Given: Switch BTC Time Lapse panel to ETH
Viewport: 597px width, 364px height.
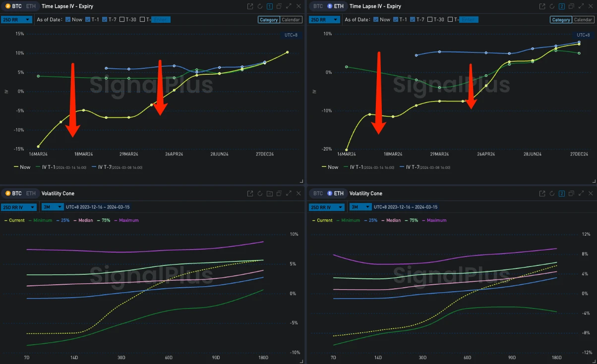Looking at the screenshot, I should click(31, 6).
